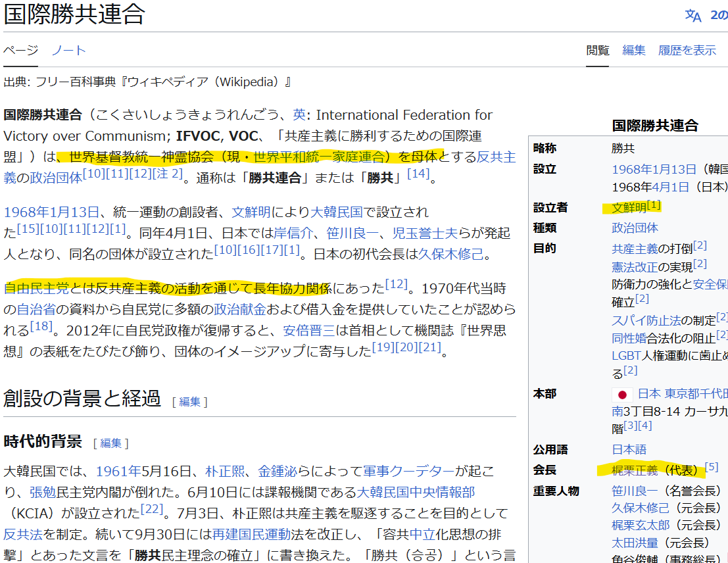This screenshot has height=563, width=728.
Task: Open the 金鍾泌 link
Action: tap(277, 472)
